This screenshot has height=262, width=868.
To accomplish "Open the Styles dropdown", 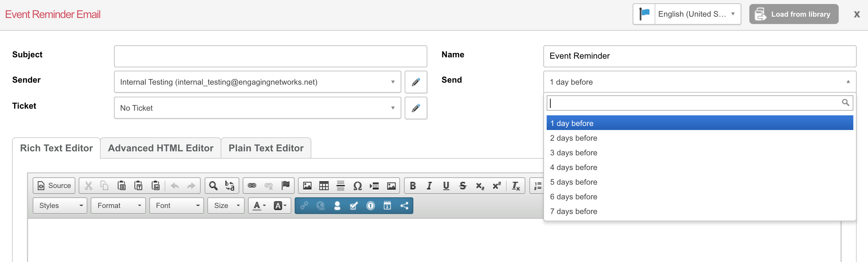I will (60, 205).
